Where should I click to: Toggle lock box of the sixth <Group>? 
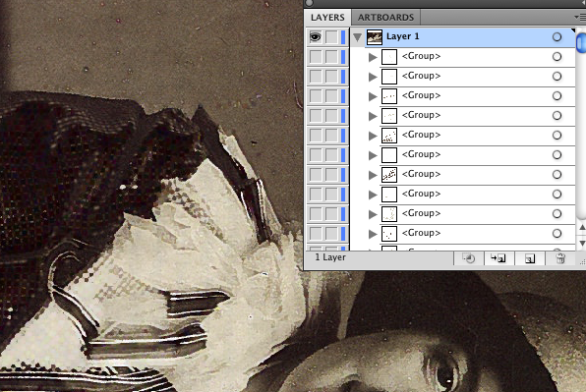pyautogui.click(x=331, y=155)
